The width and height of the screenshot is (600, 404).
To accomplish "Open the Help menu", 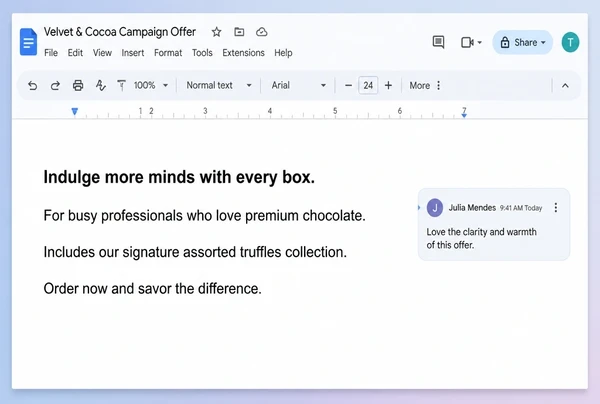I will tap(283, 53).
